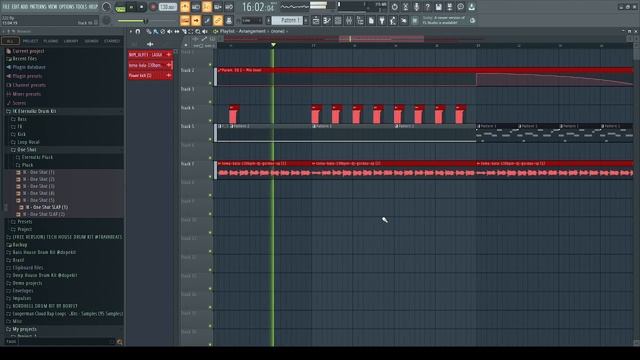Open the Playlist options arrow menu
The height and width of the screenshot is (360, 640).
click(131, 31)
